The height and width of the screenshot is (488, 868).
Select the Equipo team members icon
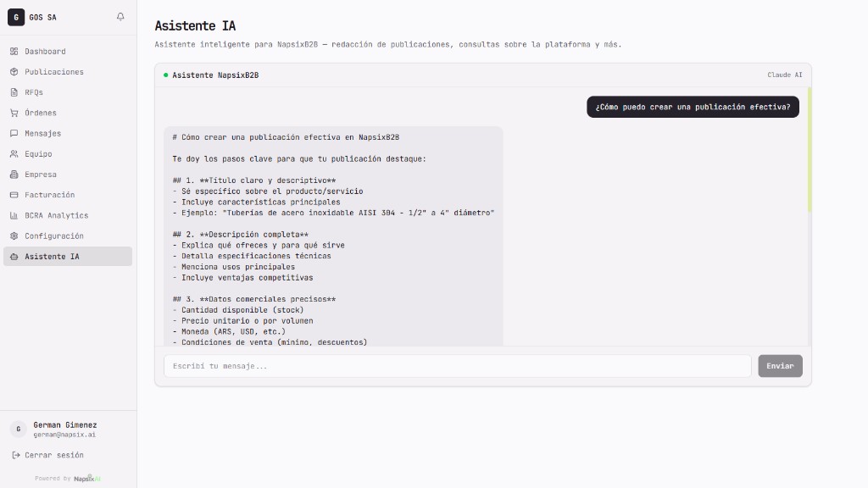pos(14,154)
